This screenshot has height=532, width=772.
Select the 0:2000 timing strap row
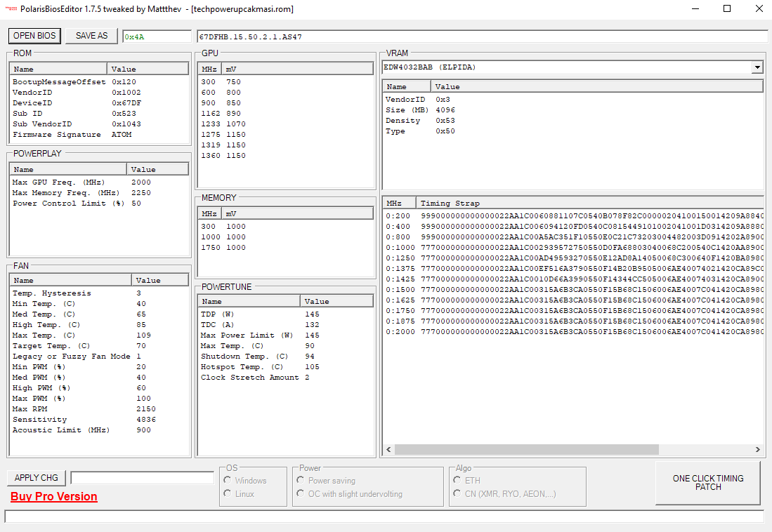pos(573,332)
